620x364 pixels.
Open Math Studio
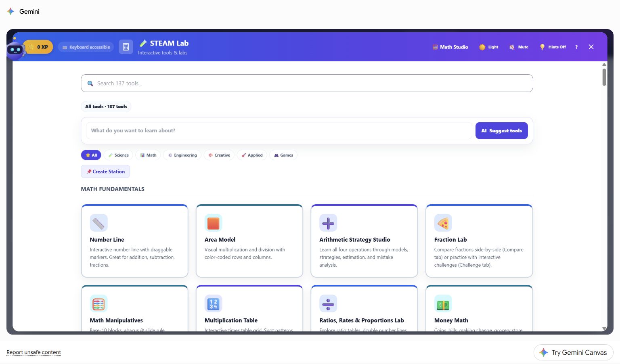(450, 47)
